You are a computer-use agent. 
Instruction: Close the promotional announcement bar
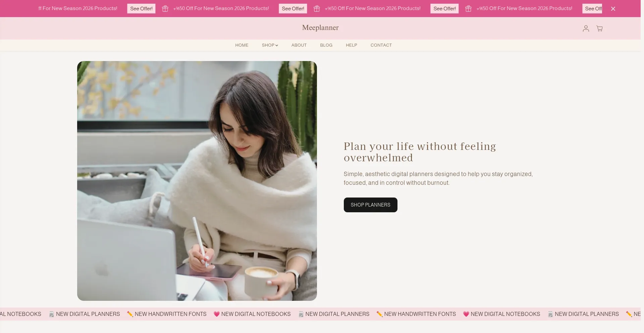(x=613, y=9)
